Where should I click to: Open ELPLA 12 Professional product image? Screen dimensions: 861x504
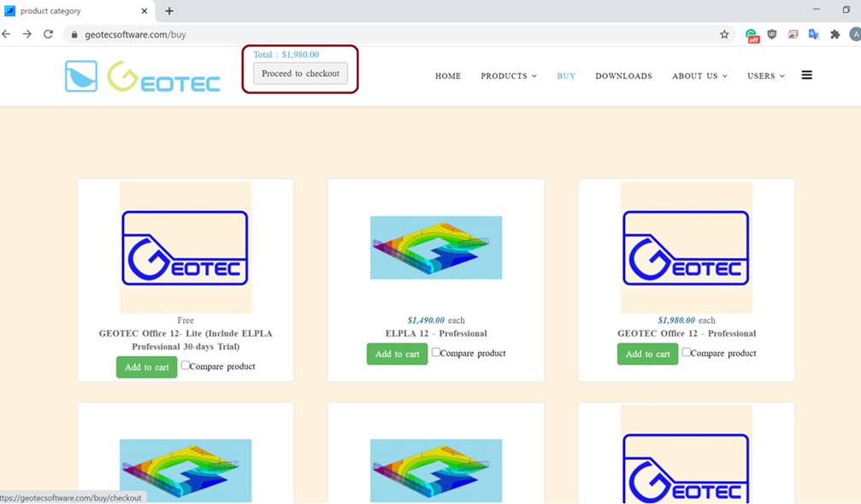point(436,248)
